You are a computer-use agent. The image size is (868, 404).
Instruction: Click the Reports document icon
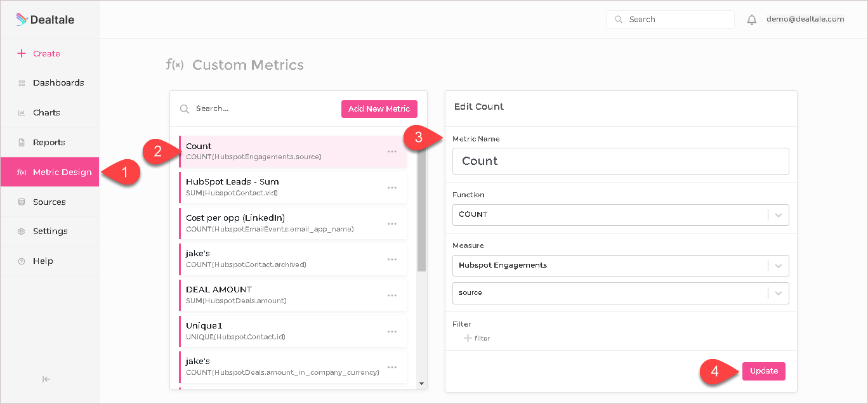[22, 143]
